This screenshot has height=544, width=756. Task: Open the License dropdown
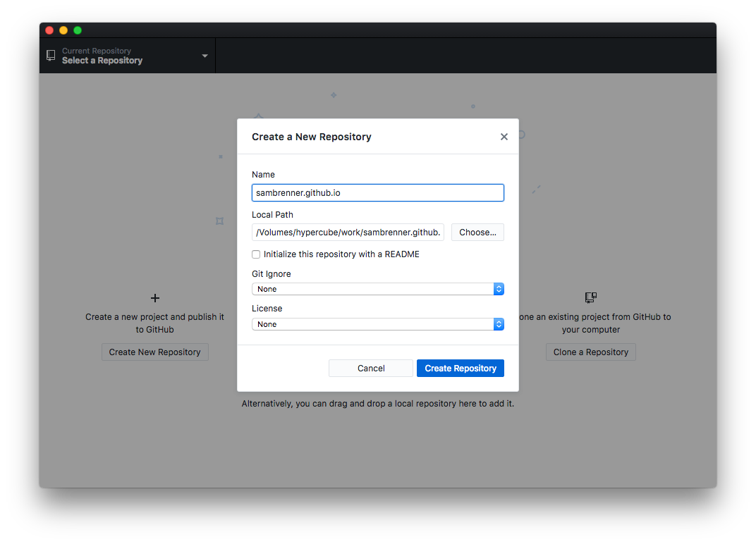377,324
